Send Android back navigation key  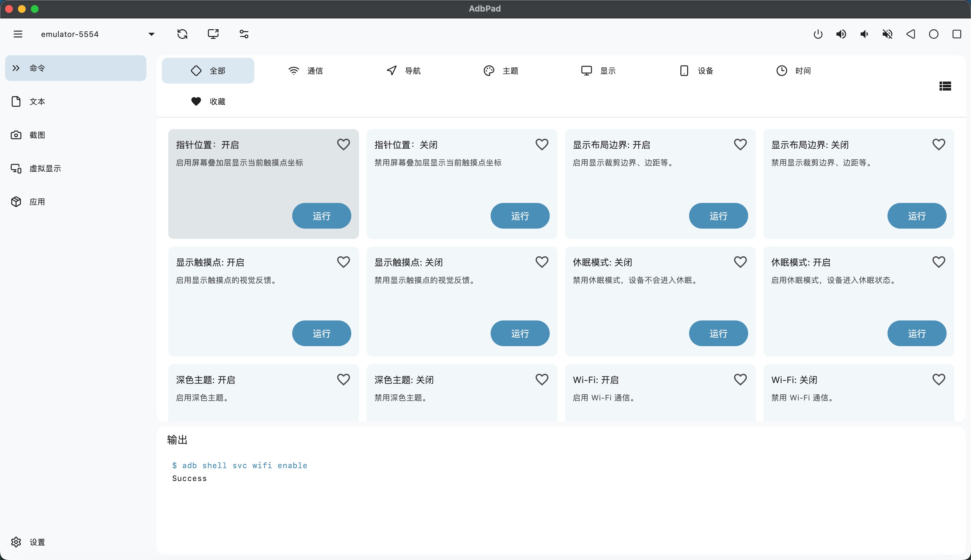pos(910,34)
